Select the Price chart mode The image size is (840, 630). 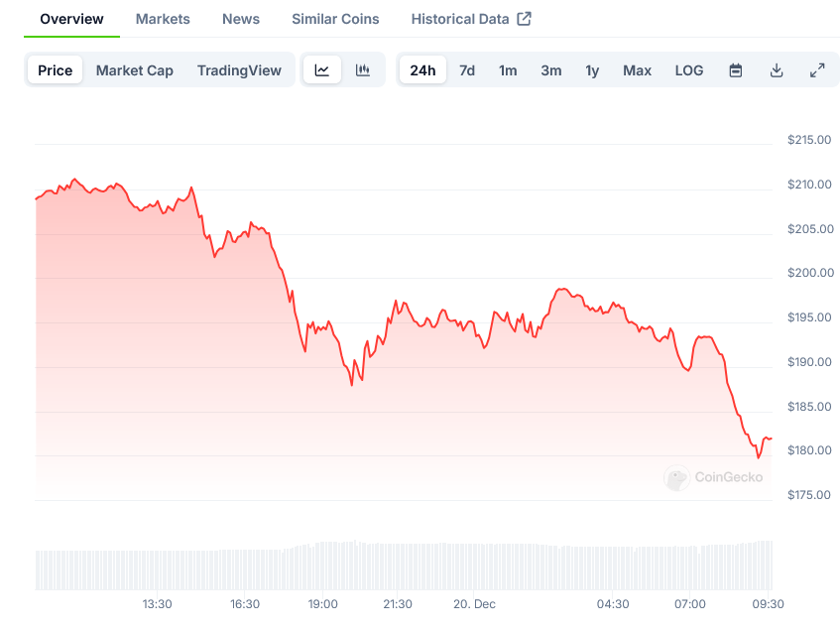[56, 70]
